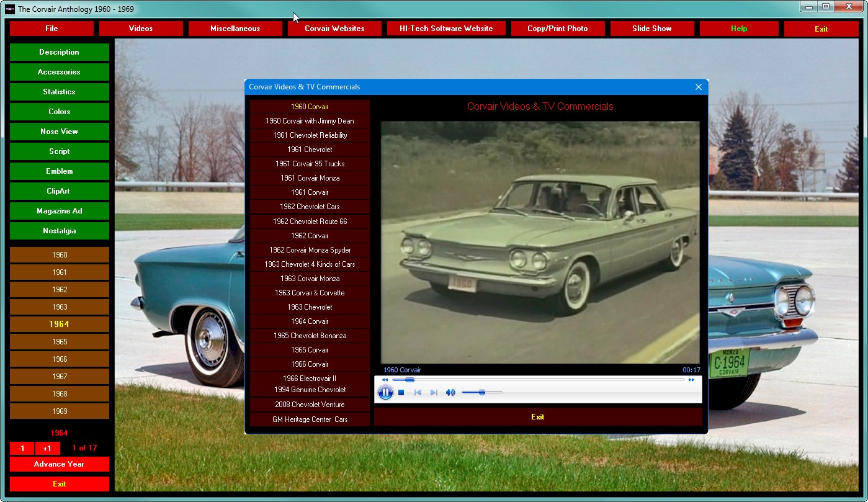868x502 pixels.
Task: Start the Slide Show
Action: (x=652, y=29)
